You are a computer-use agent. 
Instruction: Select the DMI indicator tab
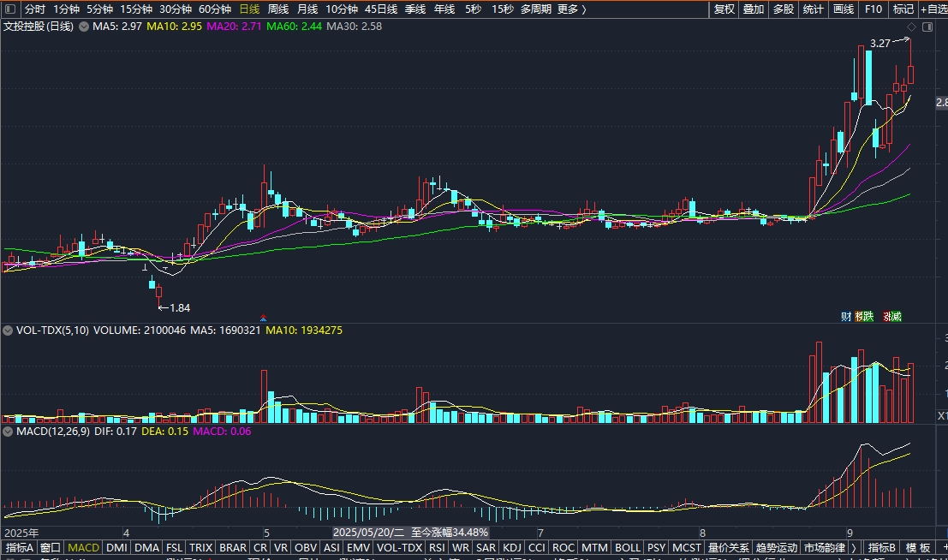116,547
